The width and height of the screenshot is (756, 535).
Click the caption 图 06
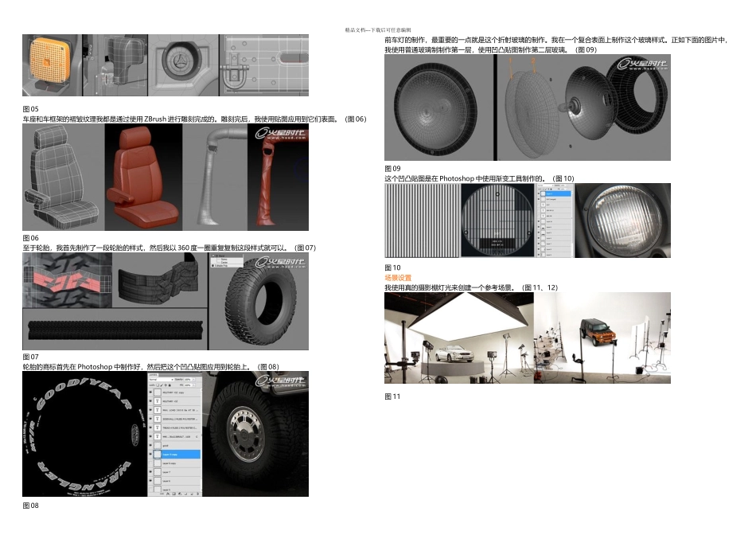pos(30,238)
